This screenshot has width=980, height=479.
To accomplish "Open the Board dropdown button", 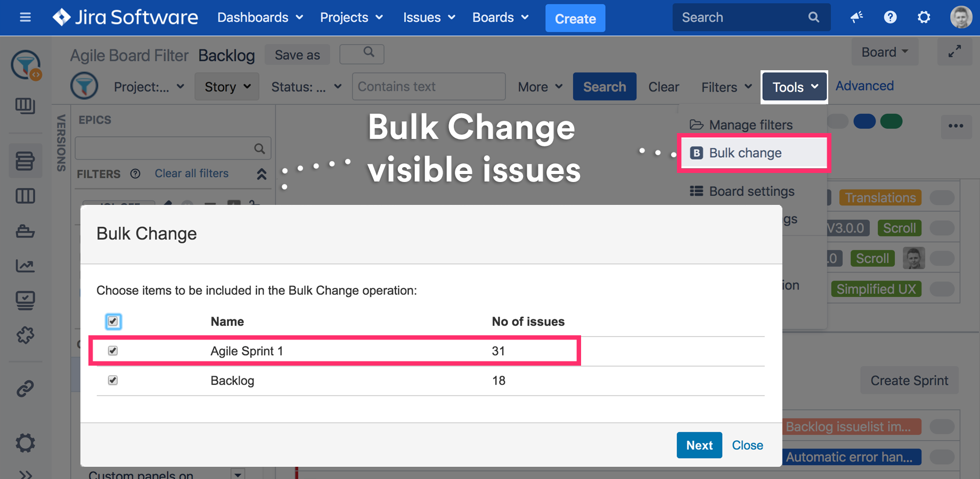I will [885, 52].
